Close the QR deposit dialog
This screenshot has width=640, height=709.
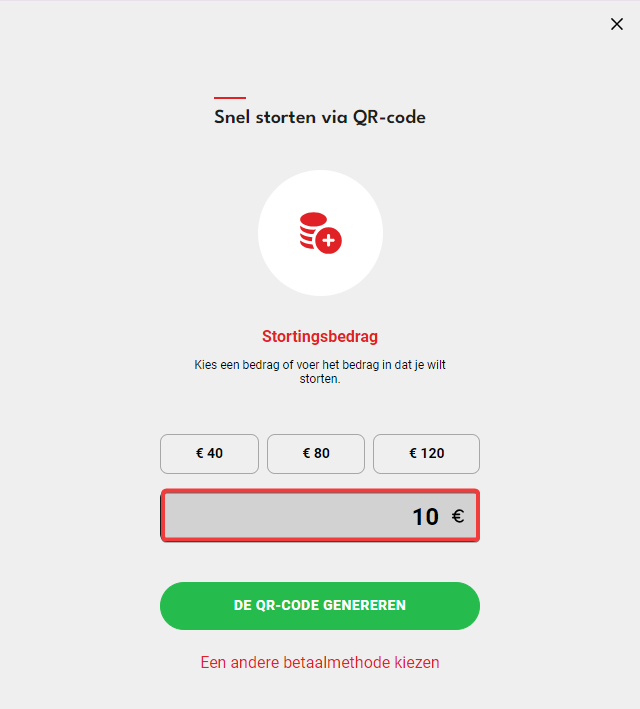[616, 24]
